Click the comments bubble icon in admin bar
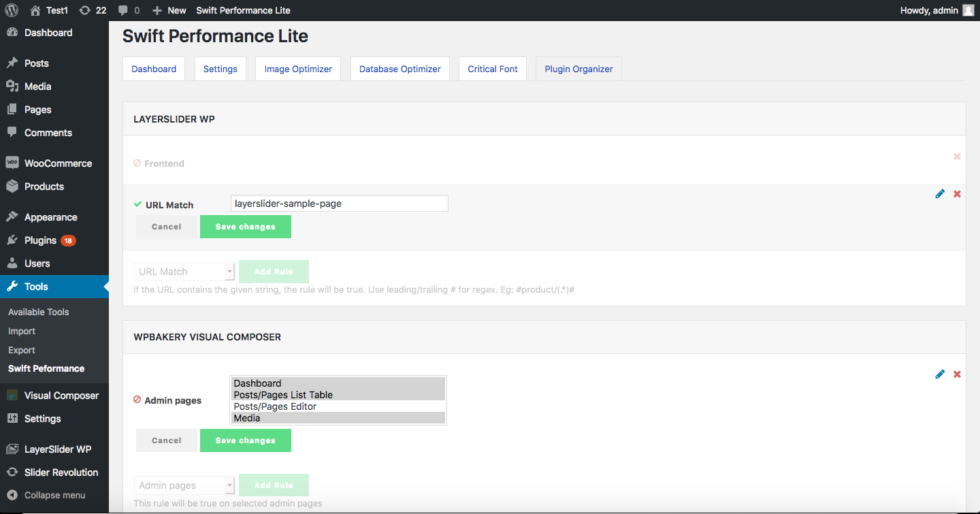 pyautogui.click(x=123, y=10)
